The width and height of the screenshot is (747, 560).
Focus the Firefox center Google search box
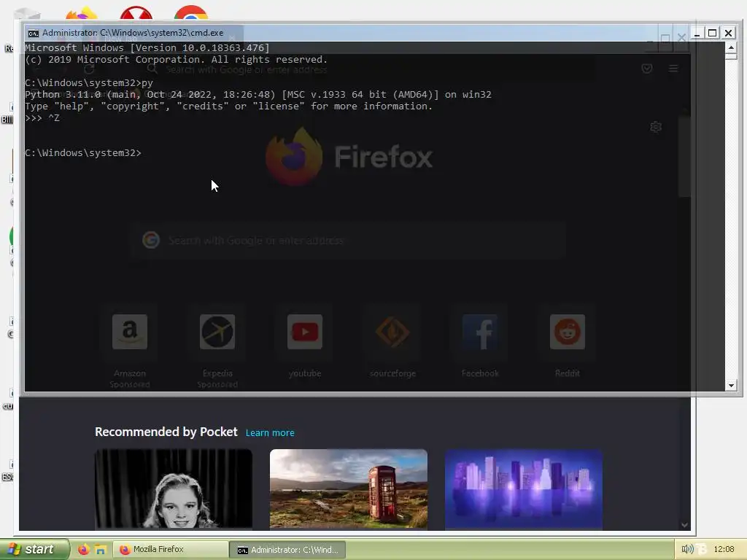[x=348, y=241]
